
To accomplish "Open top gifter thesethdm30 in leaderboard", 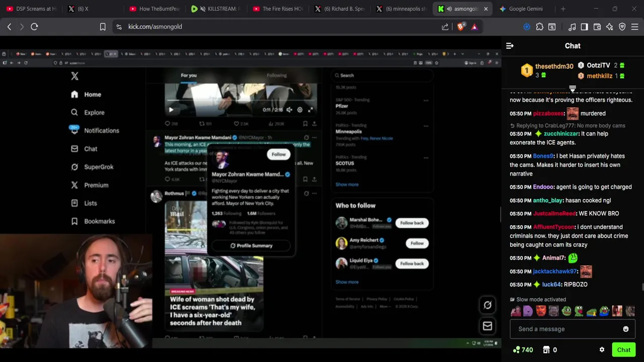I will 554,66.
